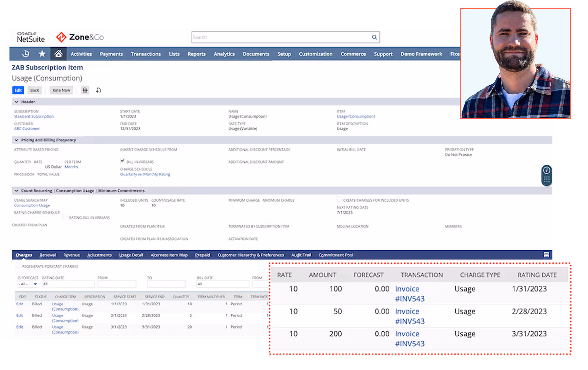Screen dimensions: 588x370
Task: Uncheck the BILL IN ARREARS checkbox
Action: coord(122,161)
